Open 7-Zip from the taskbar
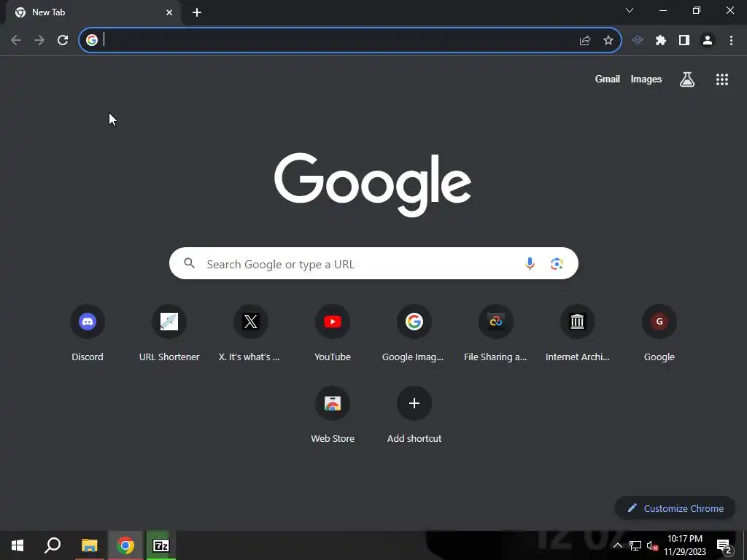Viewport: 747px width, 560px height. pyautogui.click(x=161, y=545)
